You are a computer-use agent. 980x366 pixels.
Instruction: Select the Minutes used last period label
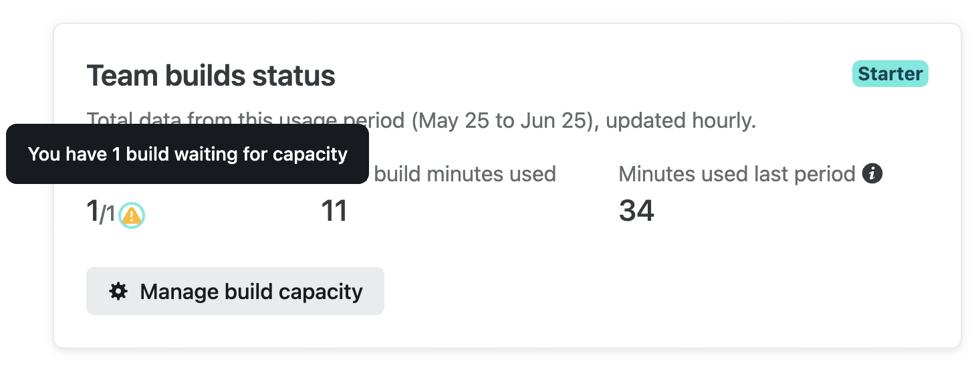737,175
